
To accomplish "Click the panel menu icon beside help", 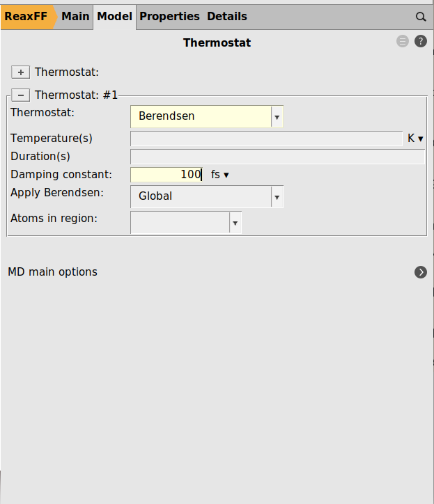I will click(x=403, y=42).
